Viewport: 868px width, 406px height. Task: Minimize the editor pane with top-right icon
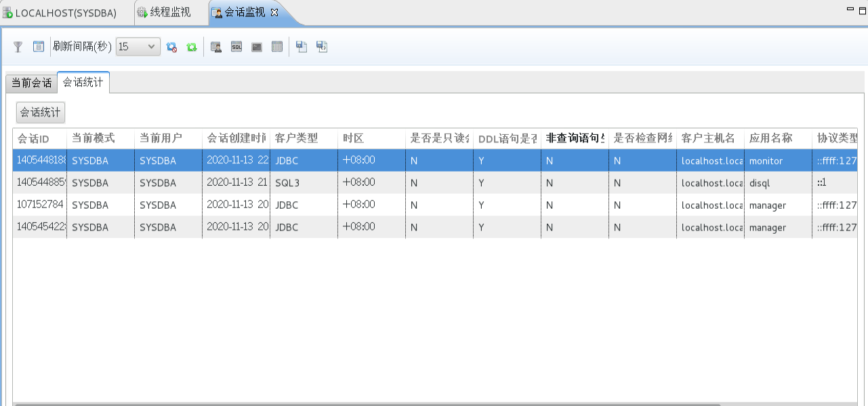[x=850, y=9]
